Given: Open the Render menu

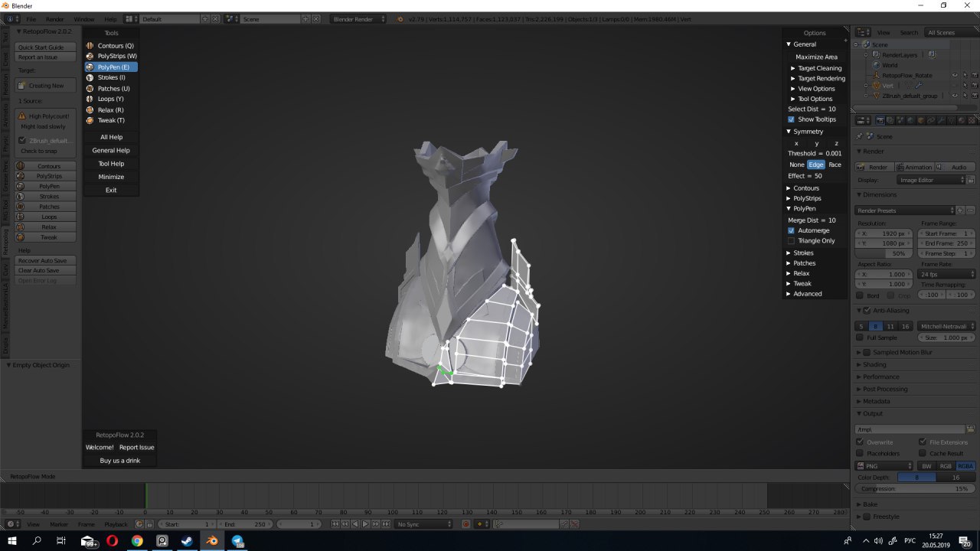Looking at the screenshot, I should [55, 19].
